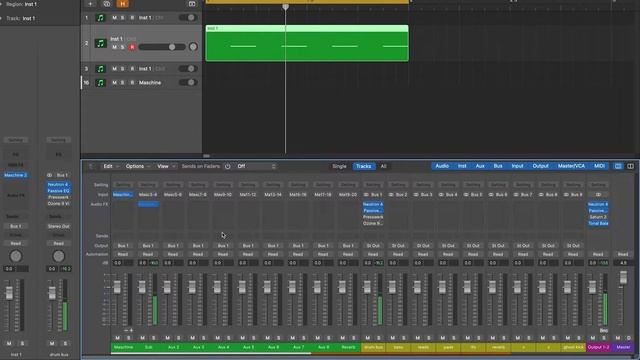Viewport: 640px width, 360px height.
Task: Click the stereo format icon beside Bus 1 in inspector
Action: point(49,175)
